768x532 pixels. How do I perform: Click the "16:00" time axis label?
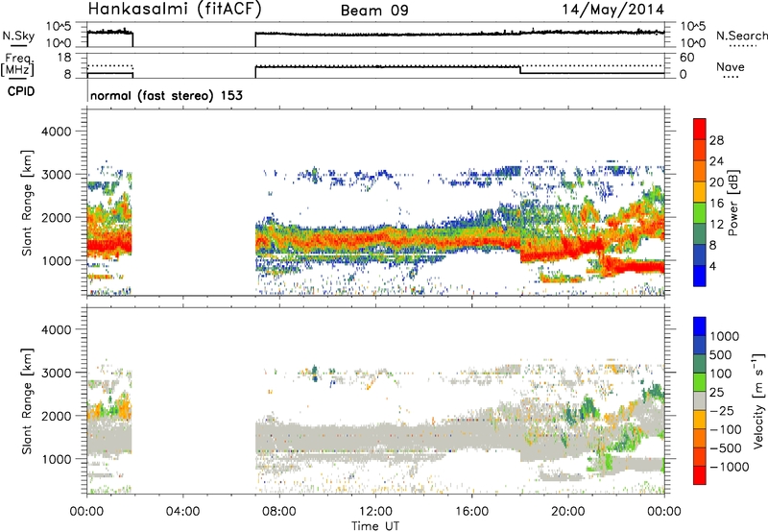(471, 512)
